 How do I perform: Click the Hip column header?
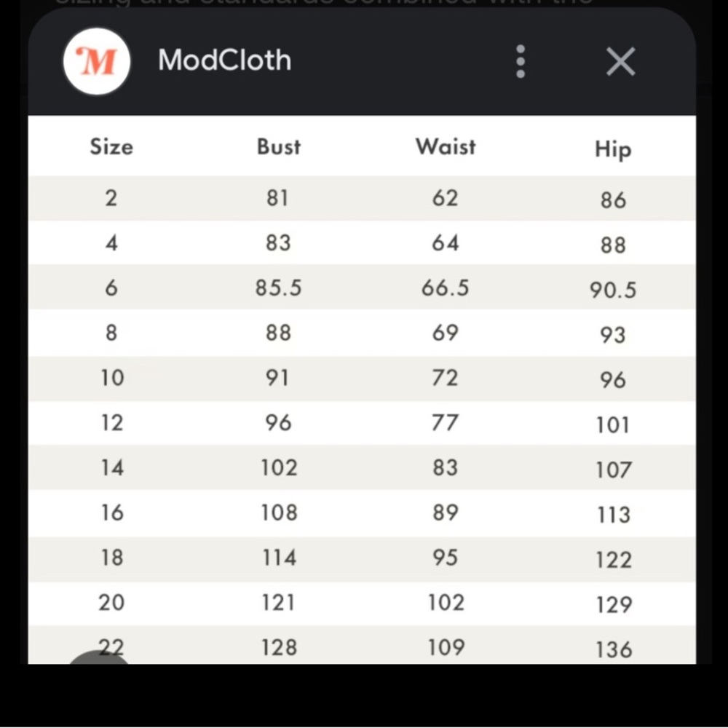[x=613, y=150]
